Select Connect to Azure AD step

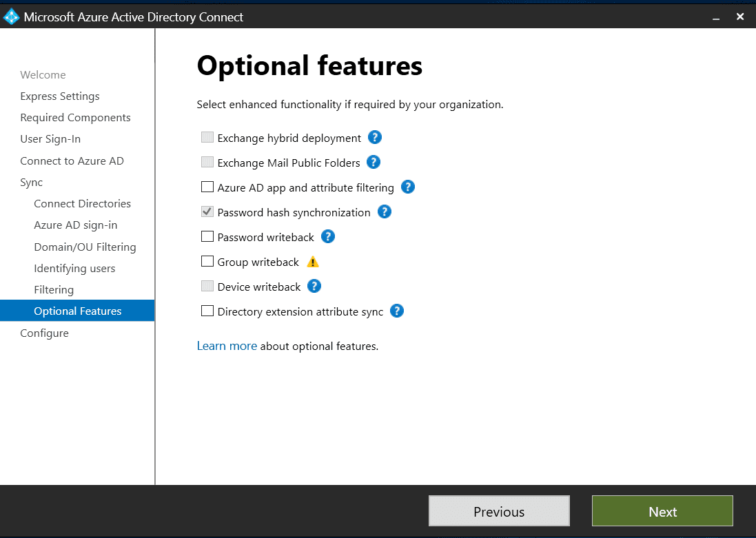coord(72,161)
